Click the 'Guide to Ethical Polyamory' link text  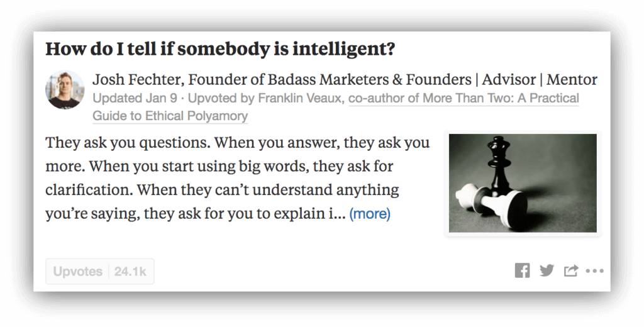170,116
